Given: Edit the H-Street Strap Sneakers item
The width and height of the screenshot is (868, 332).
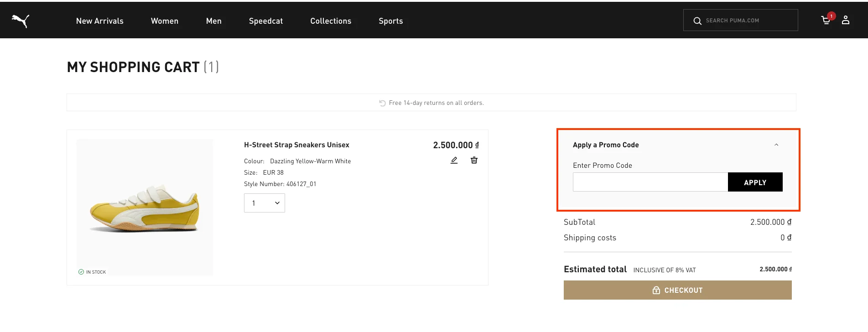Looking at the screenshot, I should point(454,160).
